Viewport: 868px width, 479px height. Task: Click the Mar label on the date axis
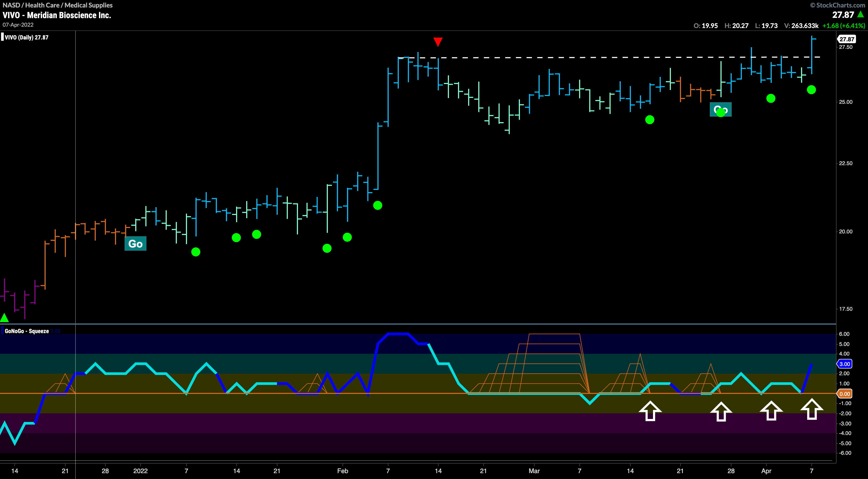click(x=534, y=471)
